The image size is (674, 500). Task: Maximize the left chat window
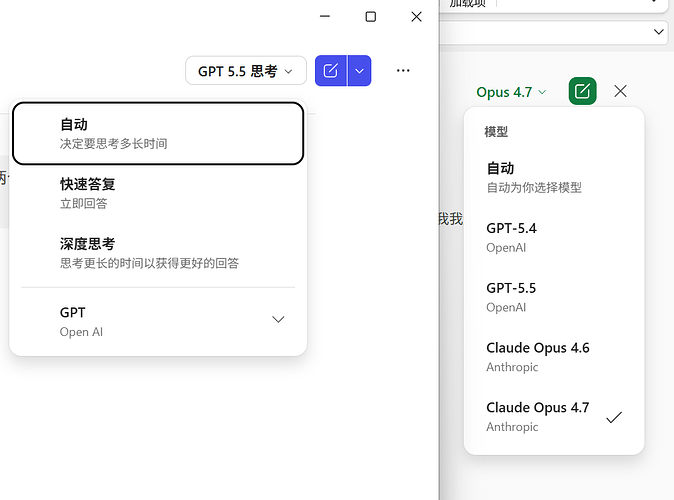pos(371,16)
